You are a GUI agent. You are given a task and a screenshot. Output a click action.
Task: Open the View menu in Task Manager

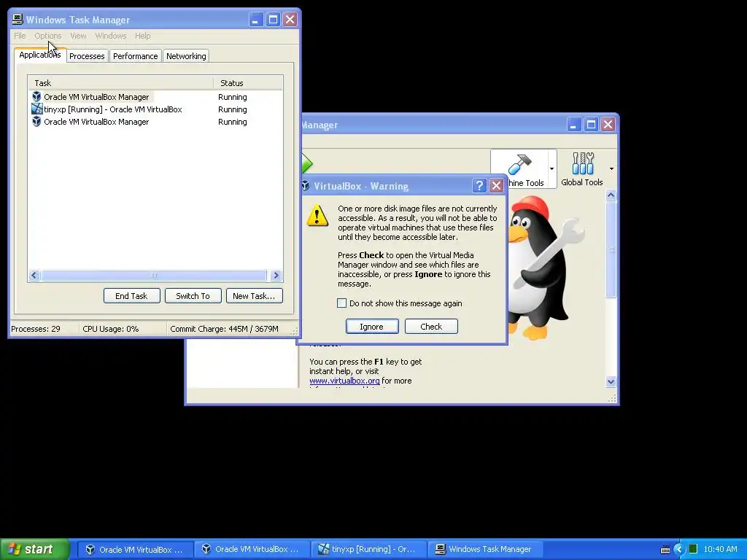(x=78, y=36)
